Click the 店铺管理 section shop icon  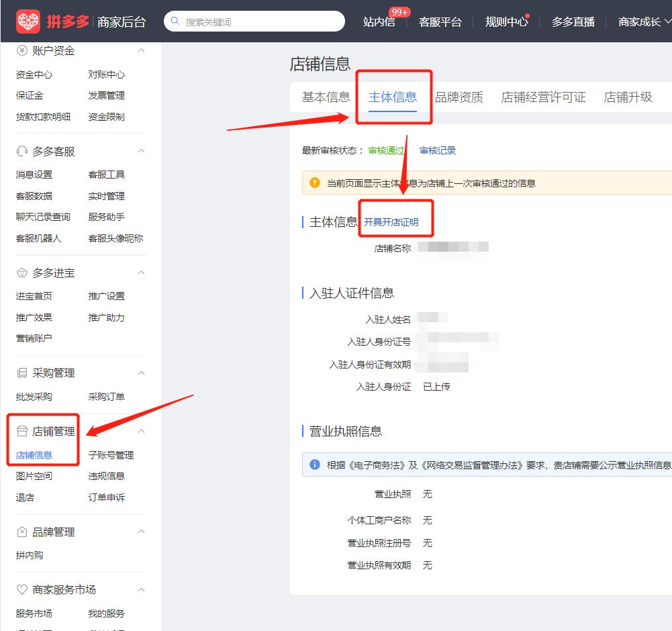tap(20, 431)
